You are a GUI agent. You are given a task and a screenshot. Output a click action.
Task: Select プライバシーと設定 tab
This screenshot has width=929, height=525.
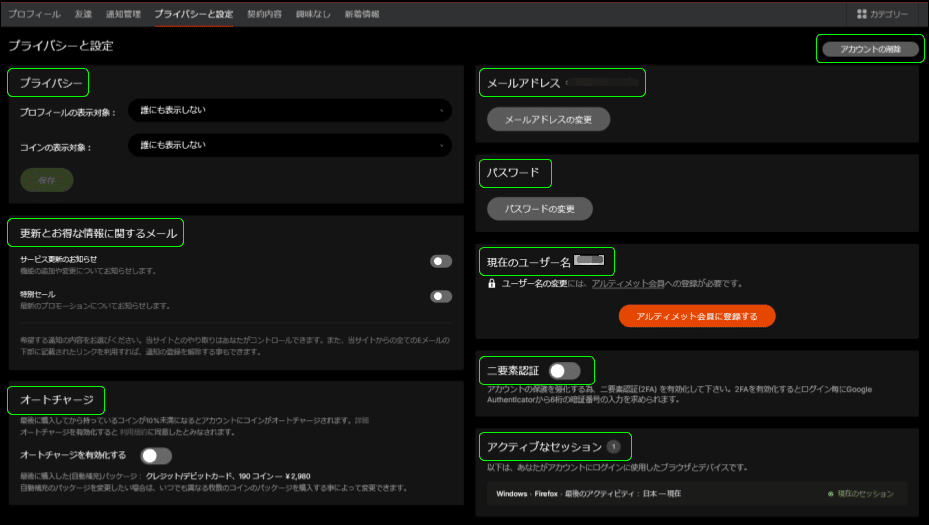[x=194, y=14]
